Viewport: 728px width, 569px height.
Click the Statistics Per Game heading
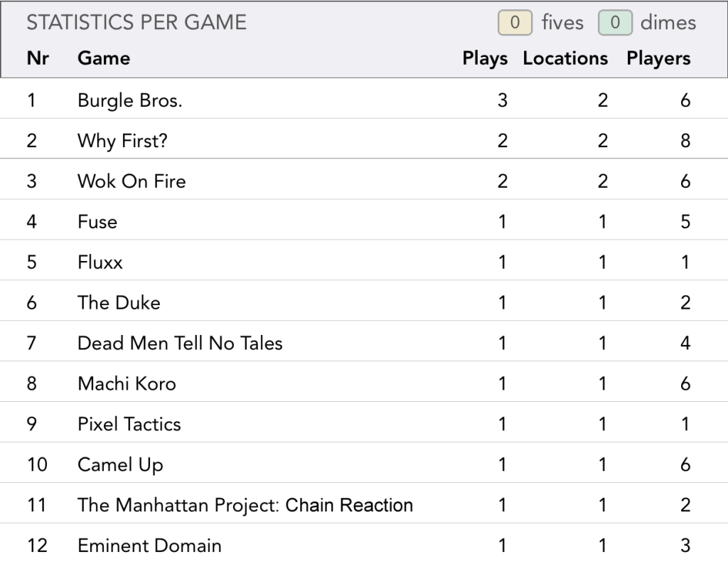136,23
